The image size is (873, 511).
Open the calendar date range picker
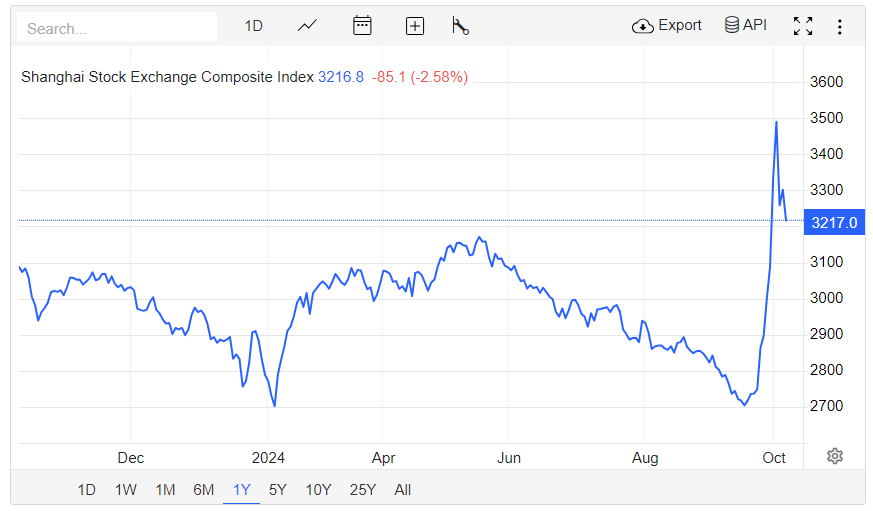(362, 26)
